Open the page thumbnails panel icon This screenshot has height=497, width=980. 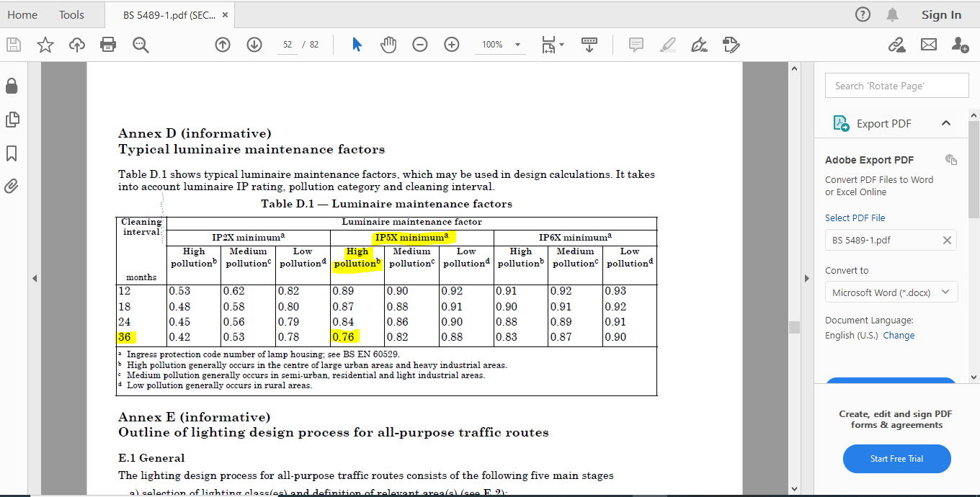12,120
